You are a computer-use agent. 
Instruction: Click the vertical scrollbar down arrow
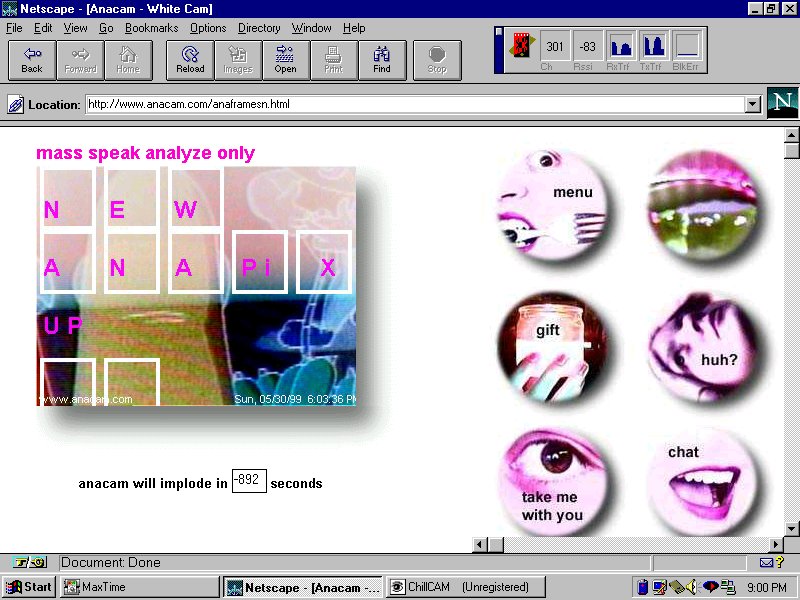point(792,528)
